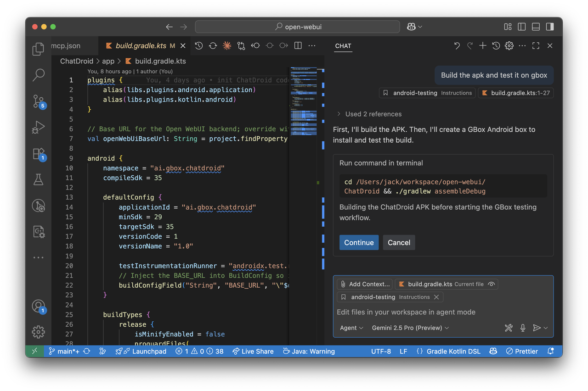Change LF end of line sequence
Image resolution: width=588 pixels, height=391 pixels.
pos(403,351)
